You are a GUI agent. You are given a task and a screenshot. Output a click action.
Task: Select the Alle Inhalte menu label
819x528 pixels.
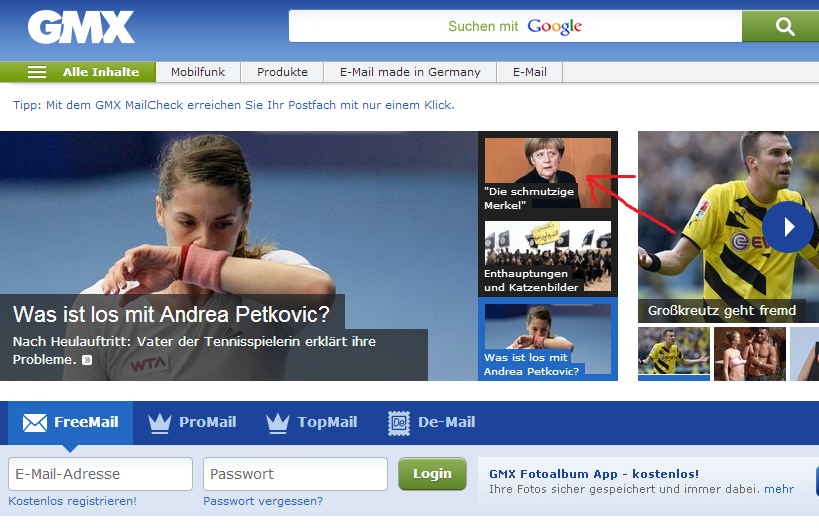(x=101, y=72)
